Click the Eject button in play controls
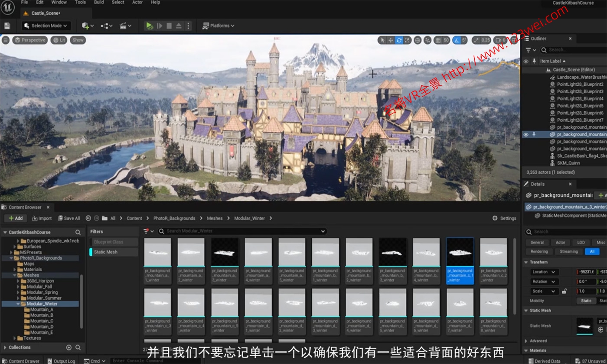 click(x=179, y=26)
